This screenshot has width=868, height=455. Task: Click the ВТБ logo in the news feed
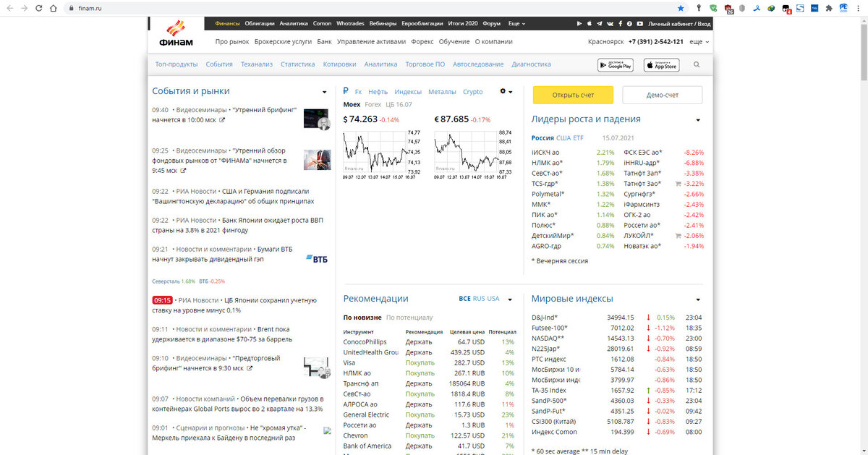coord(318,258)
